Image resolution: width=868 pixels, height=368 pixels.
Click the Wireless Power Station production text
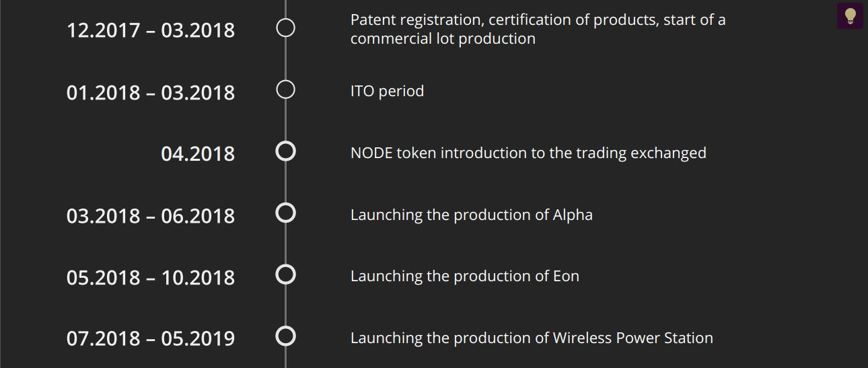coord(532,338)
